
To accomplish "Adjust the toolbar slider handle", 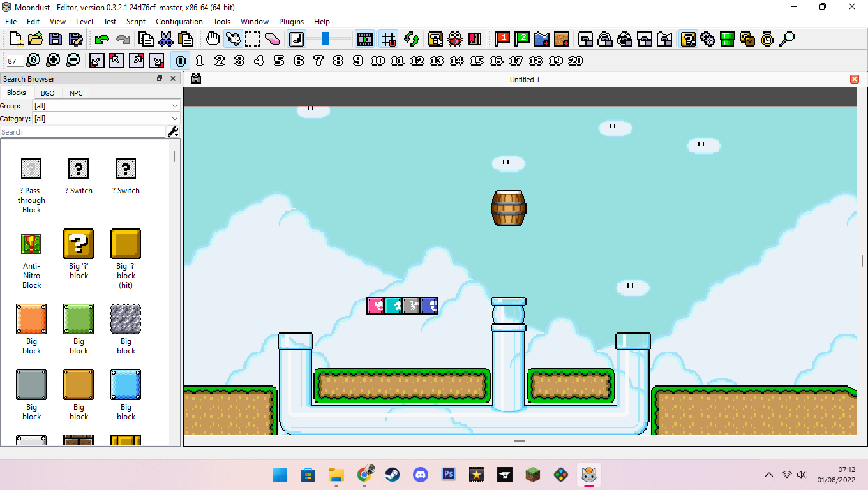I will point(325,39).
